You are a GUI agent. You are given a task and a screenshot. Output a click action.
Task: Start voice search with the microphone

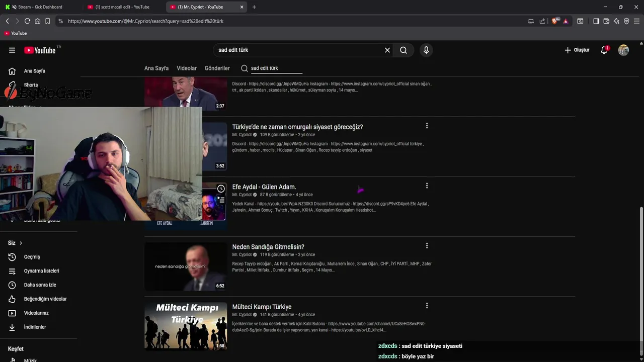click(426, 50)
